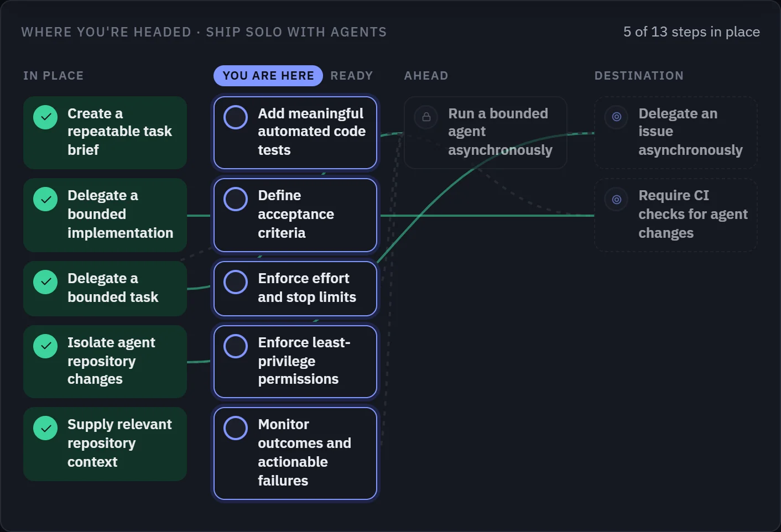This screenshot has height=532, width=781.
Task: Open locked Run a bounded agent asynchronously card
Action: [486, 133]
